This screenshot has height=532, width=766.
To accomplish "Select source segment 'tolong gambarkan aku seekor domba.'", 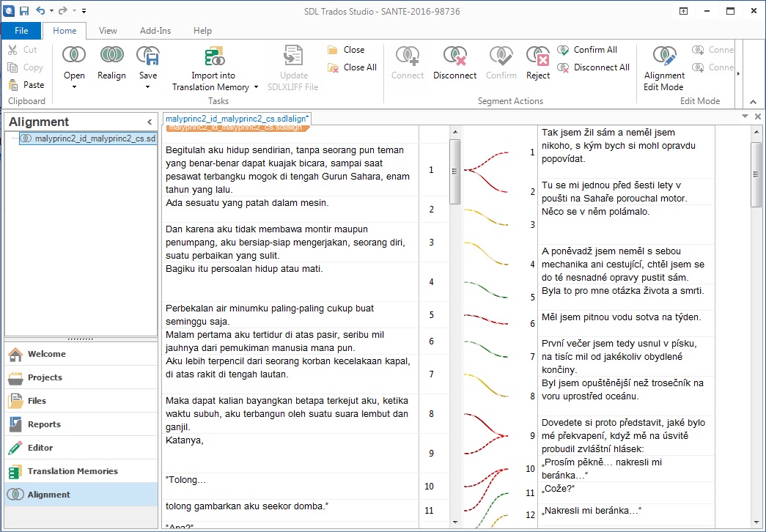I will point(290,511).
